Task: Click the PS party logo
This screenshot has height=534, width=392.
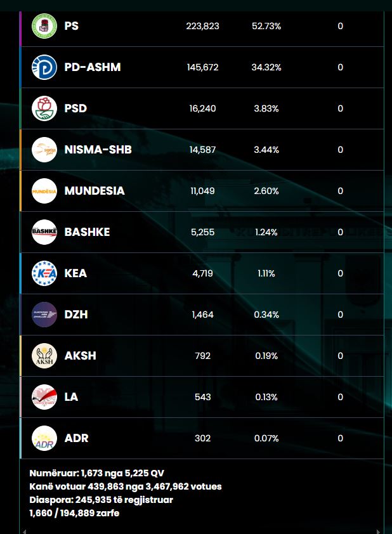Action: [44, 26]
